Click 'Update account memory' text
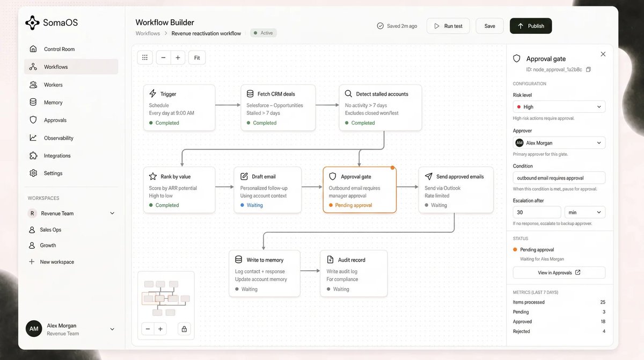644x360 pixels. tap(261, 279)
